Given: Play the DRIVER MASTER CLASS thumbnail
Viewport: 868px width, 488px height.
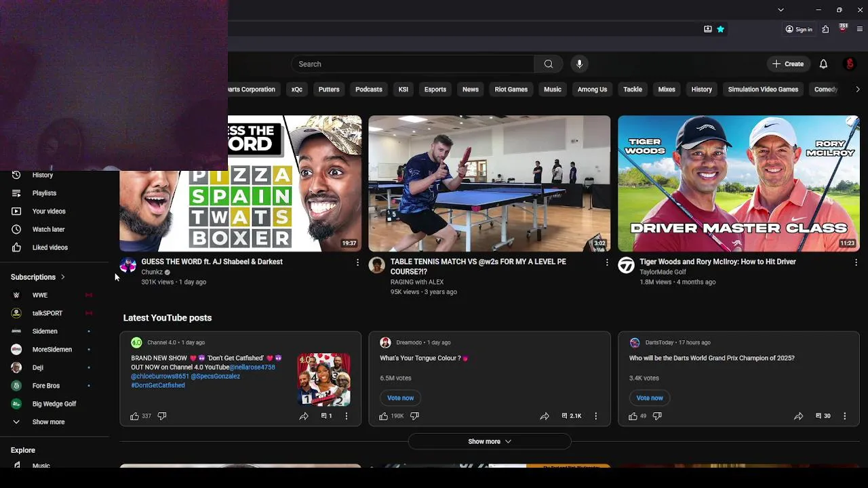Looking at the screenshot, I should click(738, 184).
